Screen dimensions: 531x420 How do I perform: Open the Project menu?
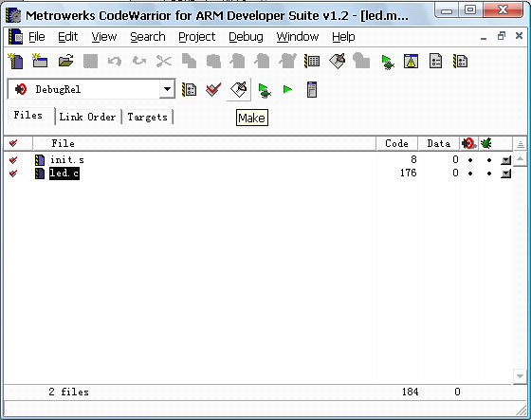tap(197, 37)
